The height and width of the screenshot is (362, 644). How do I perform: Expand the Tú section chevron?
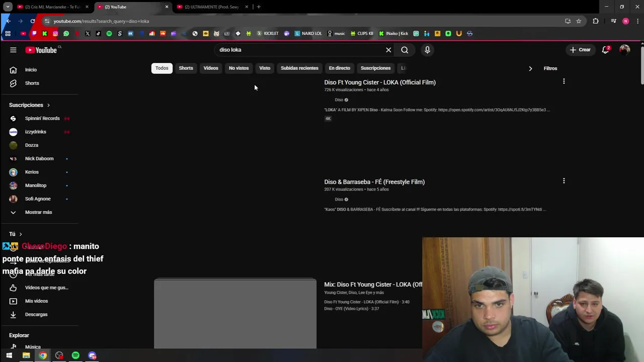point(20,234)
